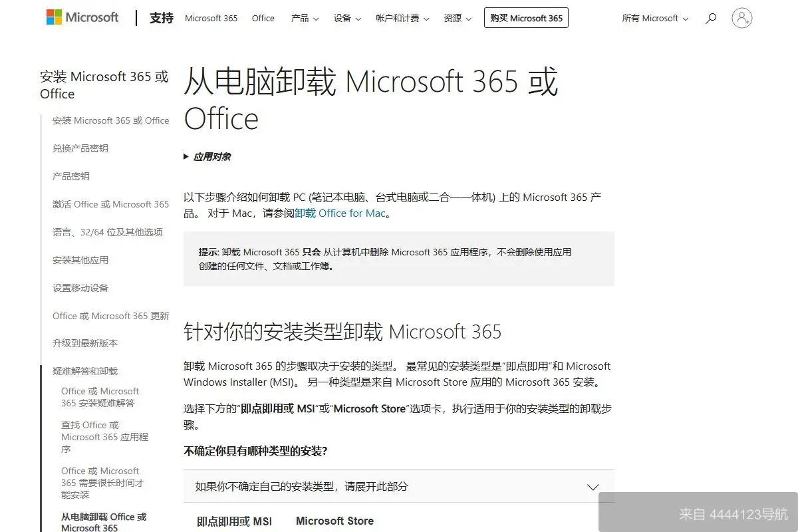
Task: Click the chevron next to 产品
Action: (x=316, y=19)
